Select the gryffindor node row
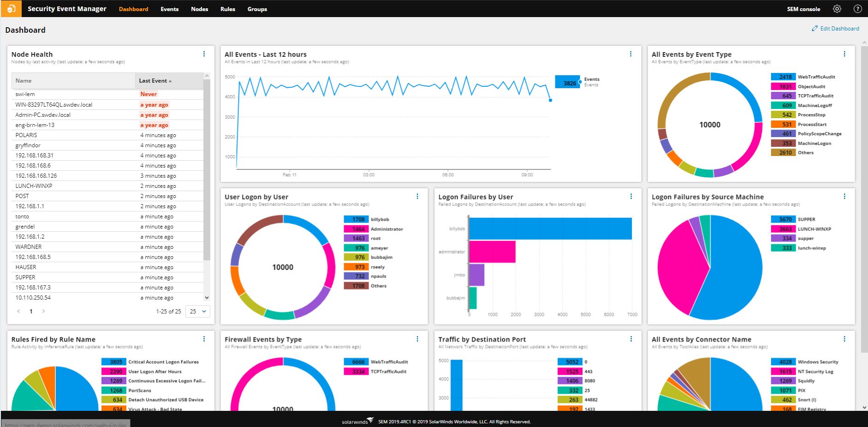The width and height of the screenshot is (868, 427). (107, 145)
